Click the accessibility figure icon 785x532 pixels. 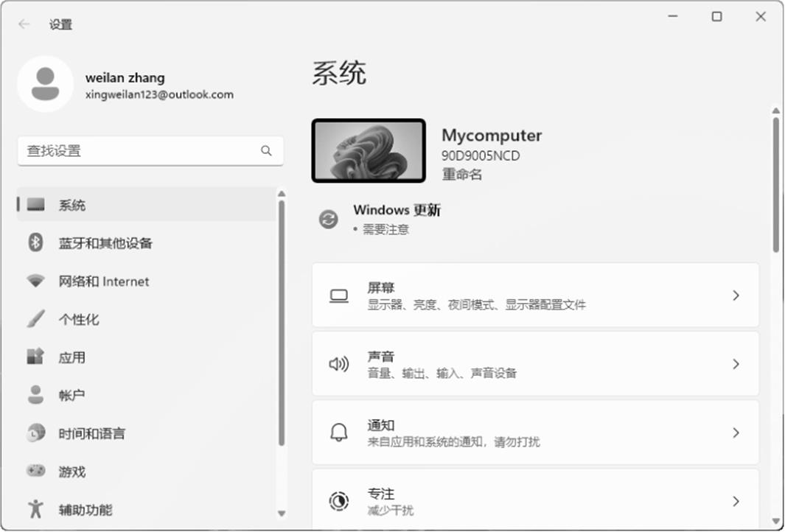point(35,509)
